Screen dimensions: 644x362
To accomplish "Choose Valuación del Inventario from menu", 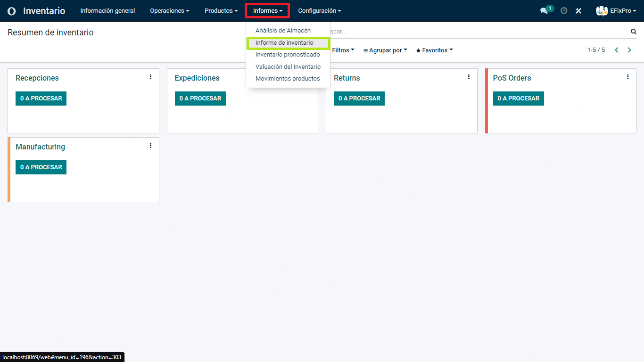I will (288, 67).
